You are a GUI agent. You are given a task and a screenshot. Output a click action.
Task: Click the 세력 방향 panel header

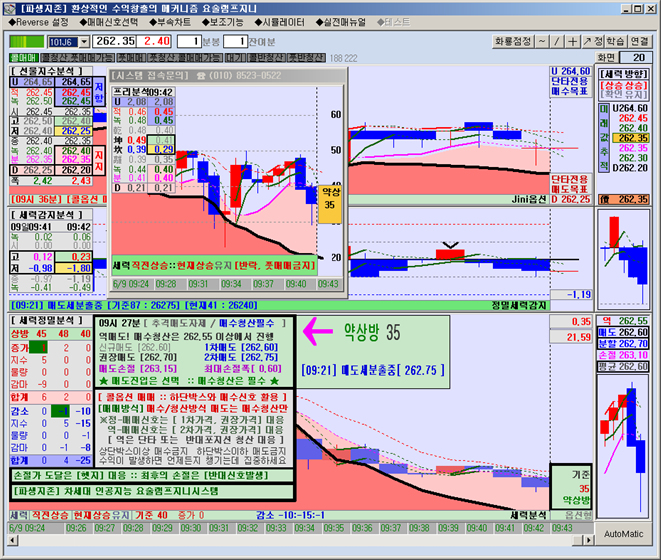(x=623, y=74)
